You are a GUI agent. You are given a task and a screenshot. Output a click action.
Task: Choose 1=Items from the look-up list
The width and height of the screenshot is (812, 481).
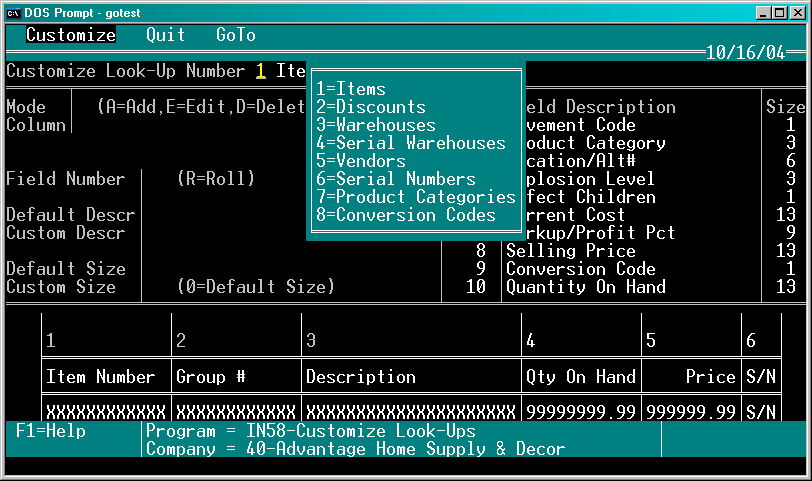tap(351, 89)
